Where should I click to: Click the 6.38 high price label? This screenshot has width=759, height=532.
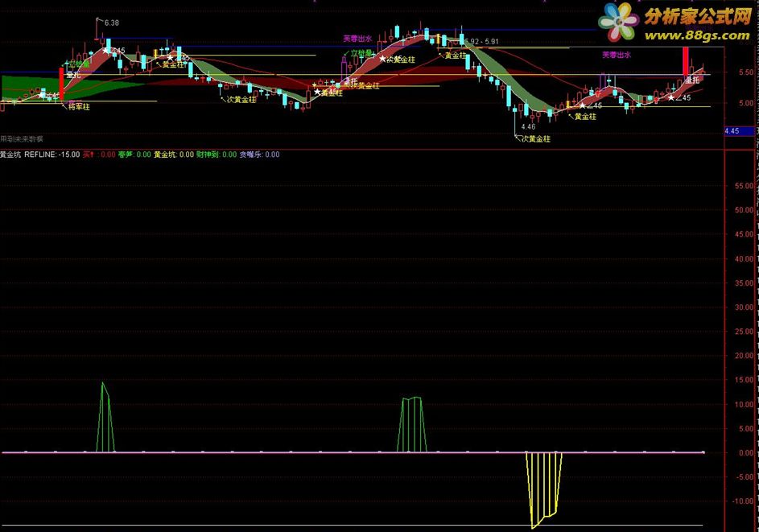click(x=112, y=23)
